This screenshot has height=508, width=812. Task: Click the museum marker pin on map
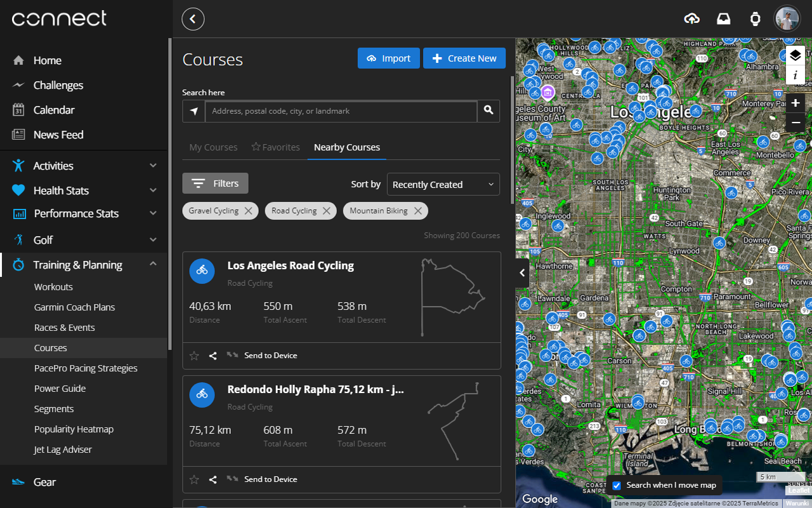pyautogui.click(x=548, y=93)
